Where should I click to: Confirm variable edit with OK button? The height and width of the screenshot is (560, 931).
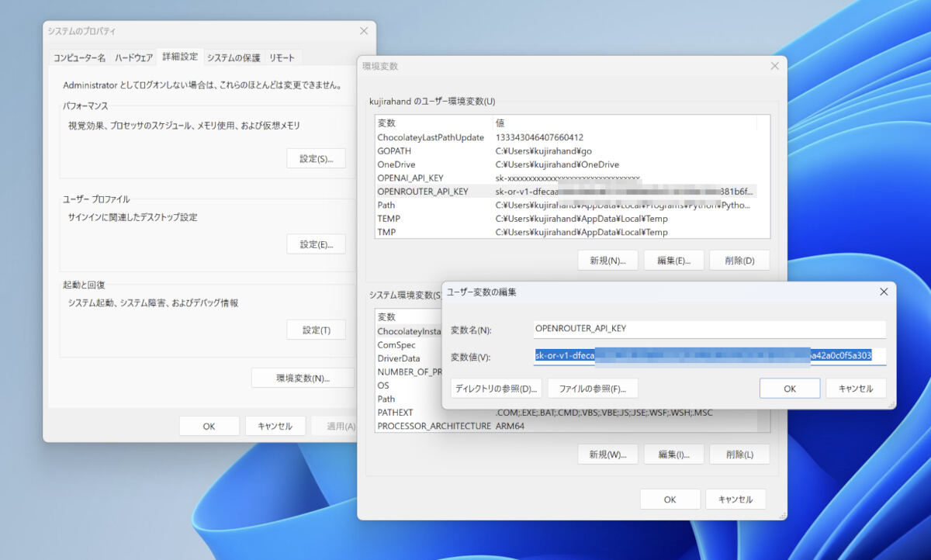[x=789, y=388]
